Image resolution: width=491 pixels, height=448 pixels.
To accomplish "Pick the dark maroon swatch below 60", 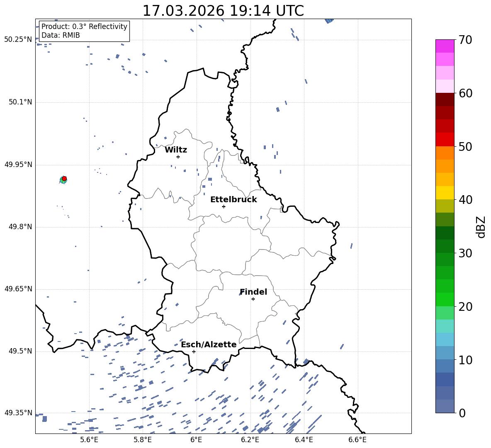I will pyautogui.click(x=445, y=99).
